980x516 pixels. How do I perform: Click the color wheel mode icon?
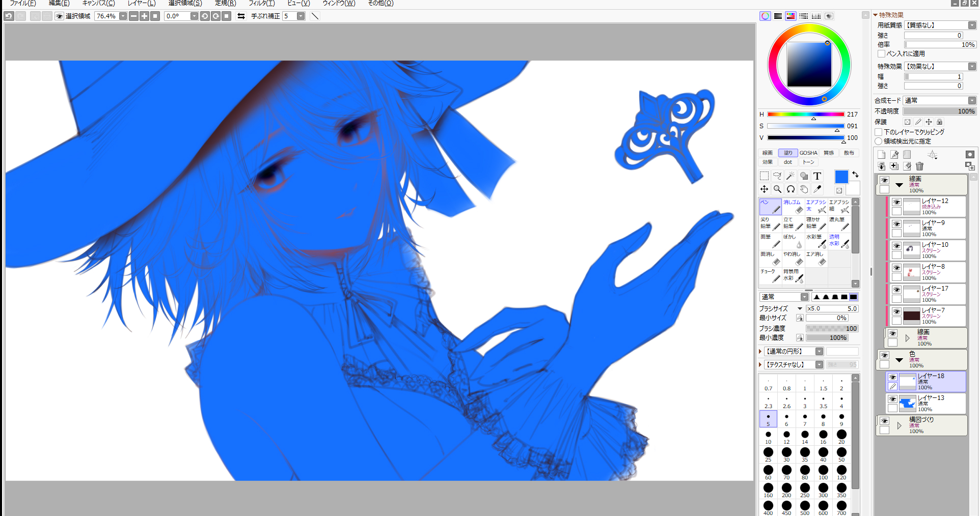click(765, 16)
